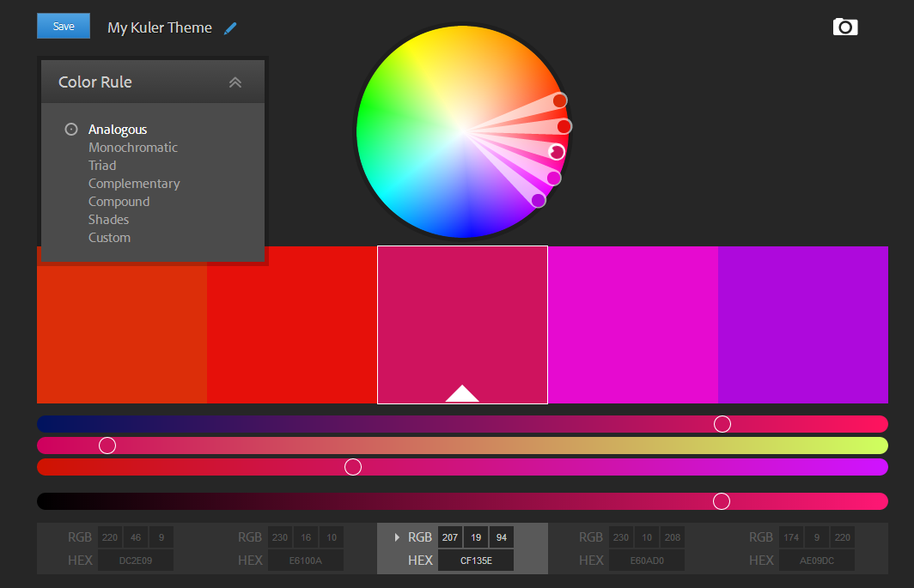Pick the Compound color rule
The height and width of the screenshot is (588, 914).
tap(119, 202)
